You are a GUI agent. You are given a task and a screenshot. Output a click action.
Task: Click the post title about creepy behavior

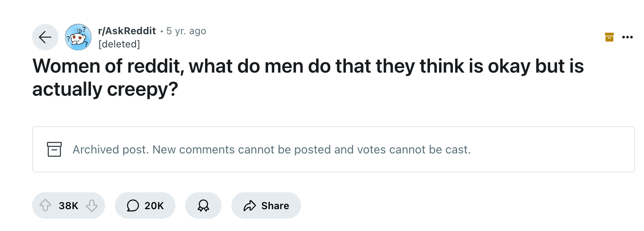pos(308,66)
